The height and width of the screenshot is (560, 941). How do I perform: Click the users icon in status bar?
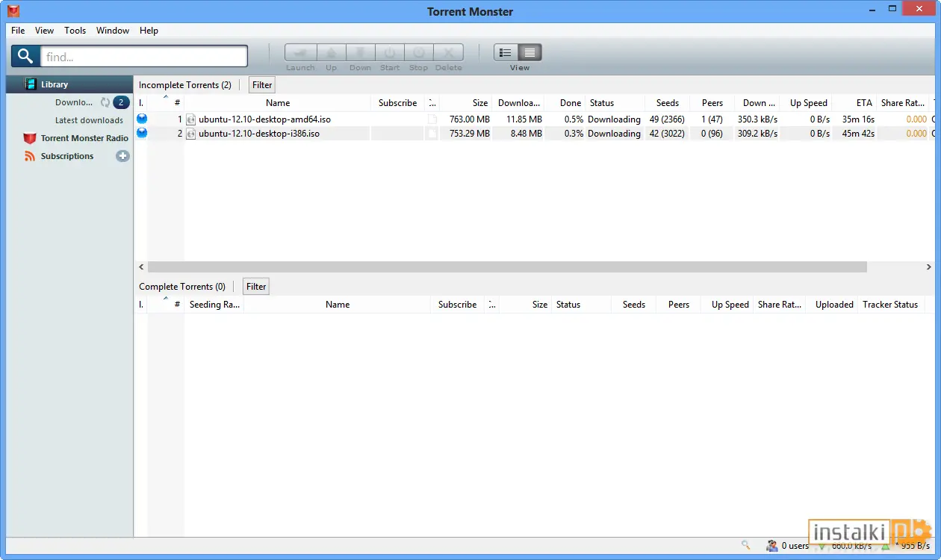(x=772, y=546)
